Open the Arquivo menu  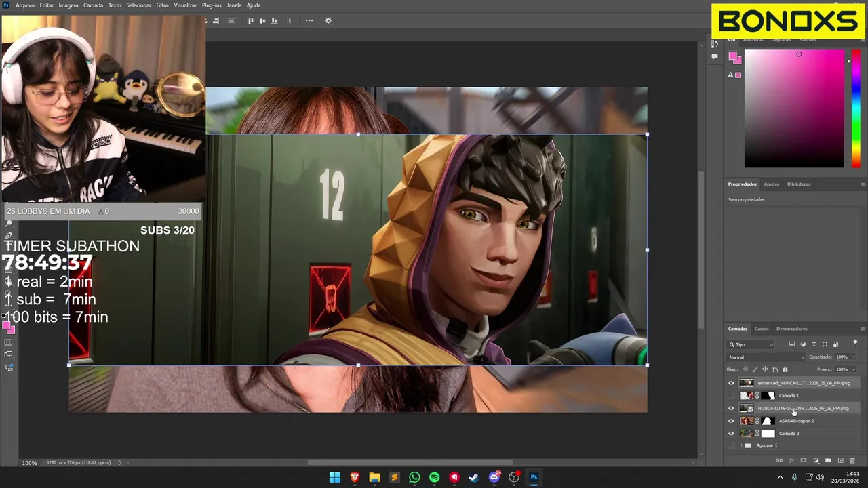[24, 5]
